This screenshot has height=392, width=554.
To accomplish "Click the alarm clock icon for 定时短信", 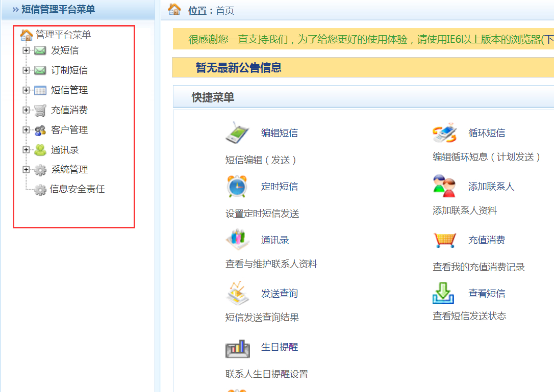I will point(237,186).
